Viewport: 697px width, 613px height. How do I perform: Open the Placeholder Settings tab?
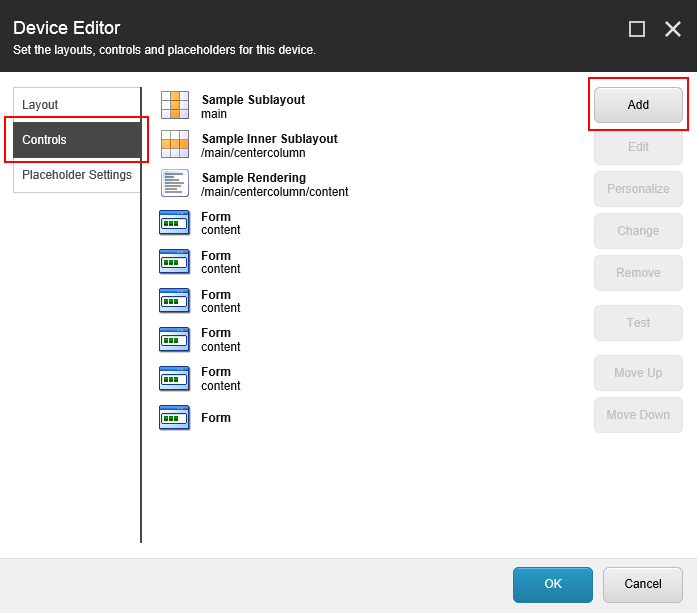(x=76, y=175)
